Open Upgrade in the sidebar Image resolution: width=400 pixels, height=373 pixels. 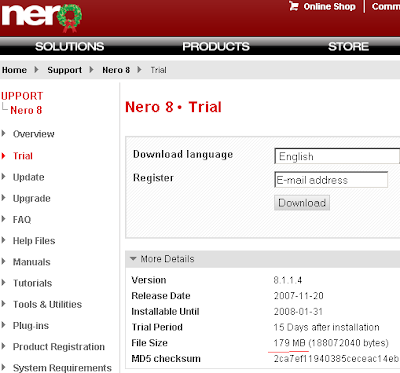point(32,198)
